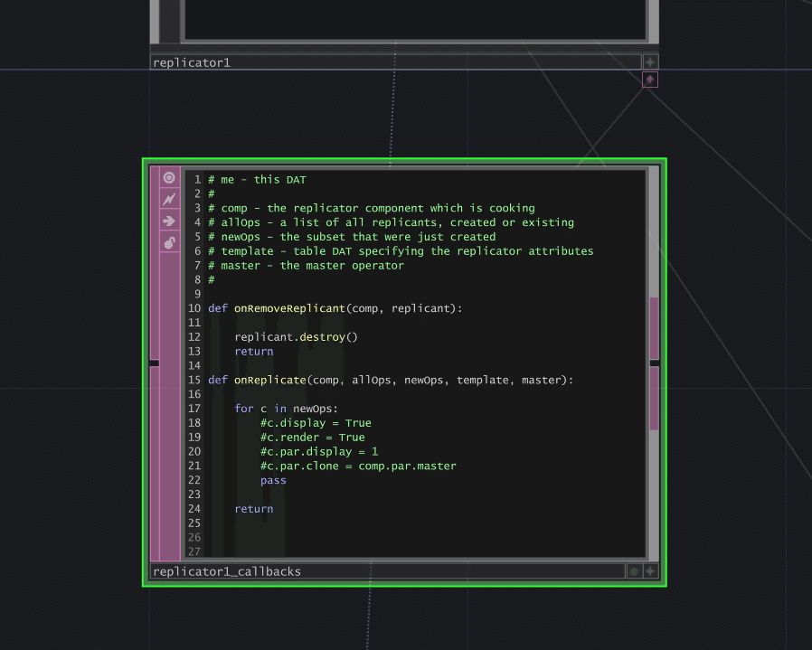Activate viewer star icon on replicator1_callbacks

(650, 571)
